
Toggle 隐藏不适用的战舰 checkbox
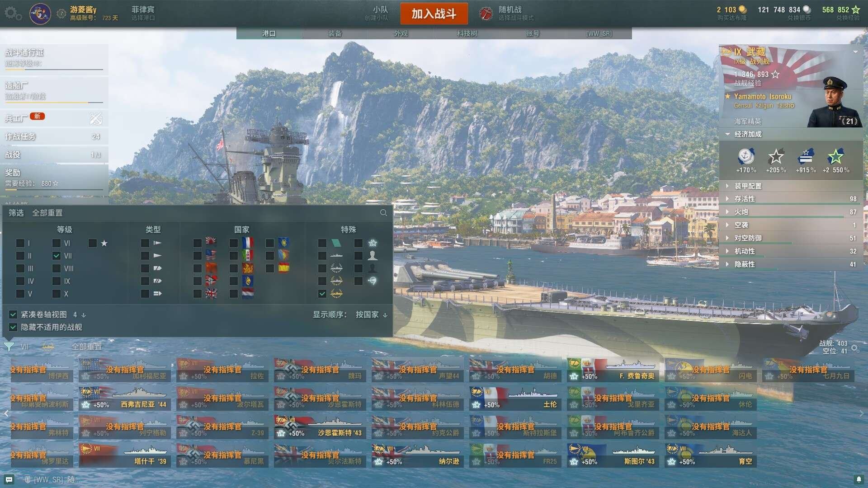[x=13, y=327]
